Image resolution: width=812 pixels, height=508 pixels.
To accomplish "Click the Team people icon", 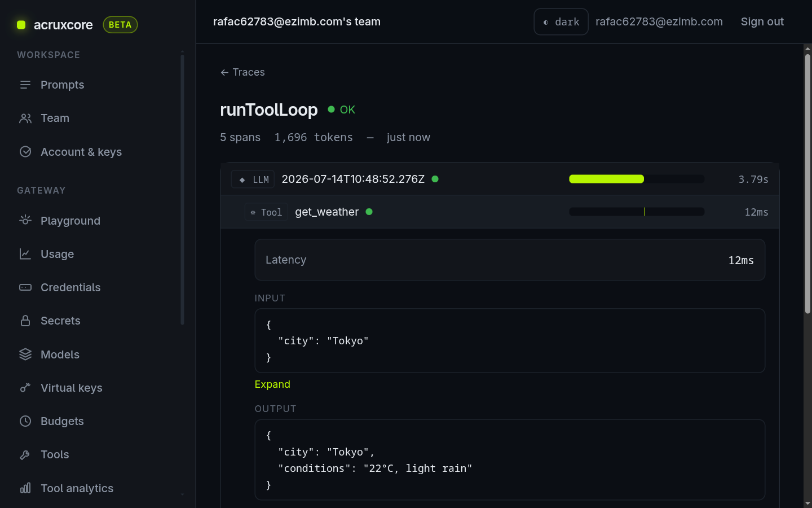I will [25, 118].
